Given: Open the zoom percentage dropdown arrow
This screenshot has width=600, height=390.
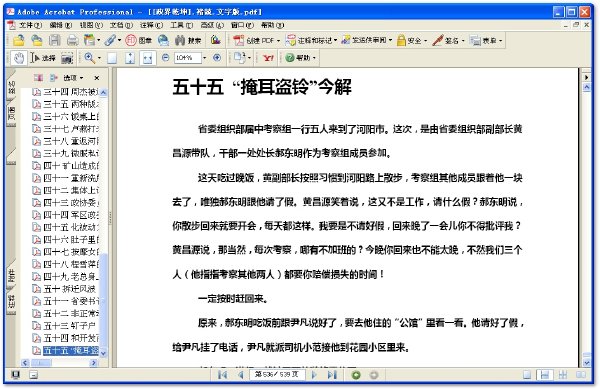Looking at the screenshot, I should point(205,58).
